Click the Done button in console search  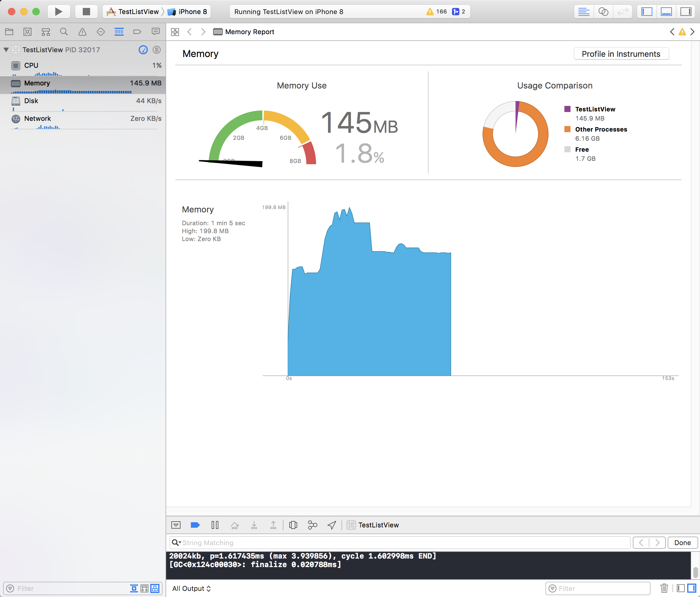(x=682, y=542)
